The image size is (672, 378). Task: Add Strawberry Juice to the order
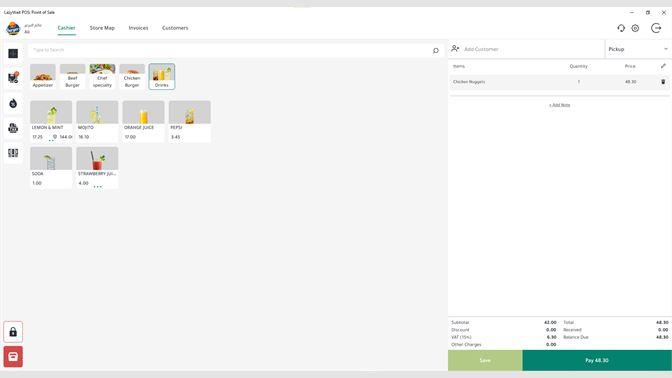pos(97,168)
